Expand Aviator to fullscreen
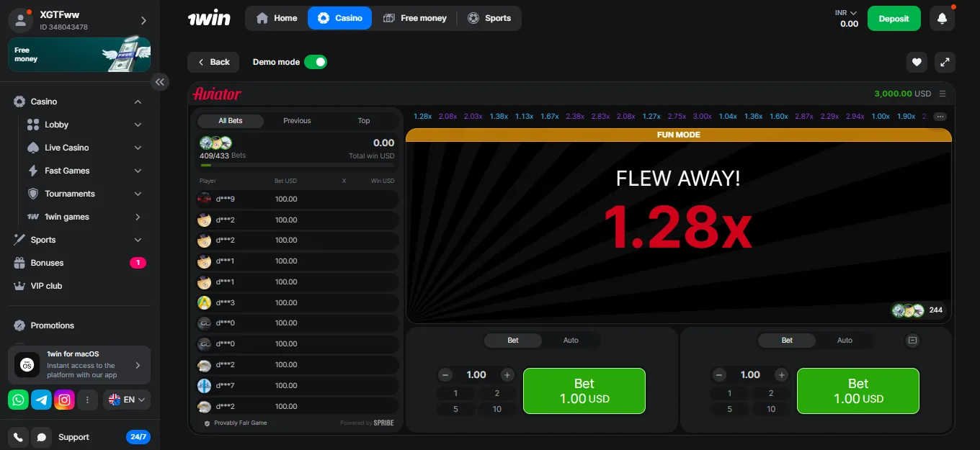Screen dimensions: 980x450 (945, 63)
